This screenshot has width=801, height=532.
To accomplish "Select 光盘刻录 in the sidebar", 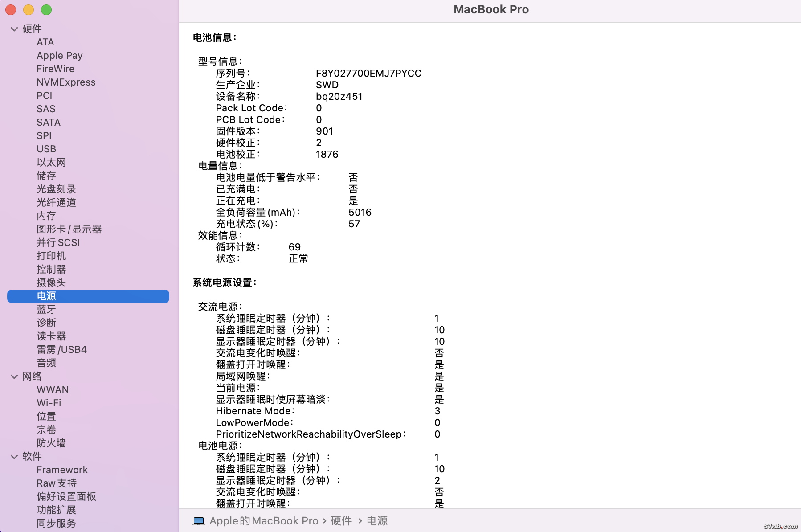I will [x=56, y=189].
